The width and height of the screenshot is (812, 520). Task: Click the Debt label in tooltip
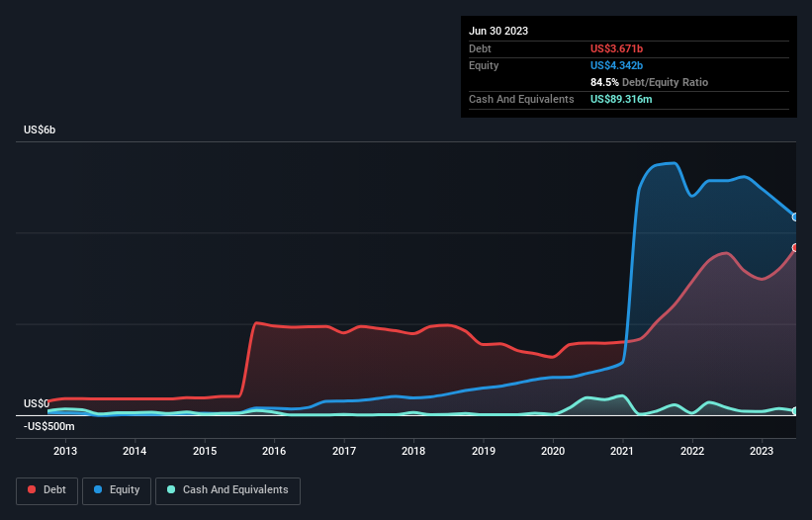[480, 48]
